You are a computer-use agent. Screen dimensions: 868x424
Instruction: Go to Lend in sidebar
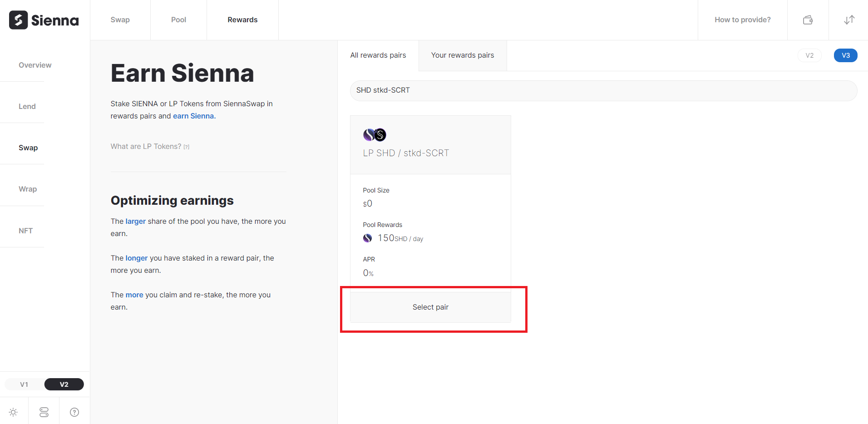pos(27,107)
